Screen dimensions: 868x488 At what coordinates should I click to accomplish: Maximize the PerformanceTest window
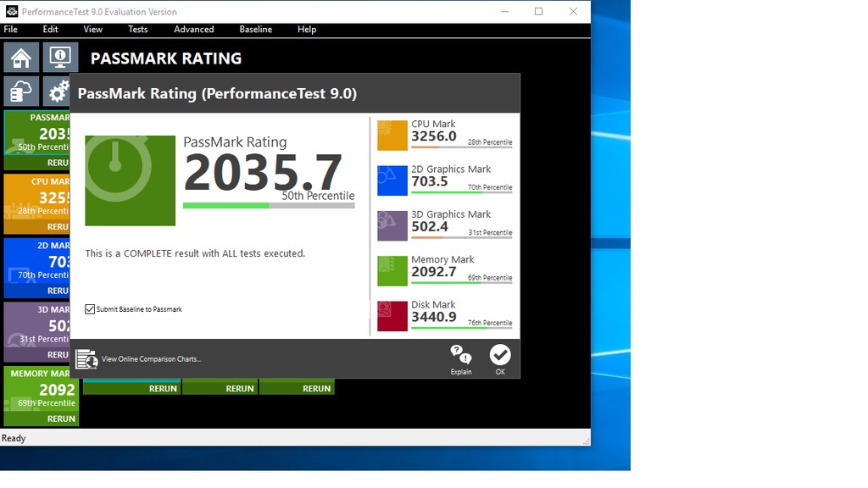click(538, 12)
